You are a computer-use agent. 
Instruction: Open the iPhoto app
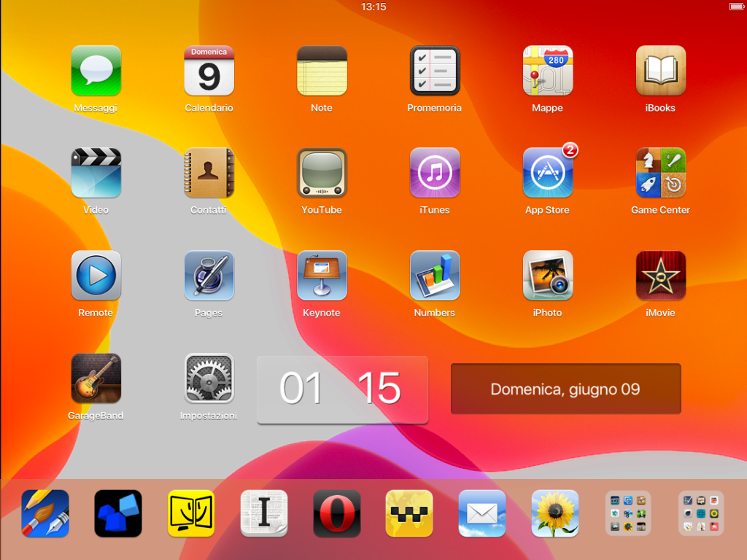(x=547, y=276)
